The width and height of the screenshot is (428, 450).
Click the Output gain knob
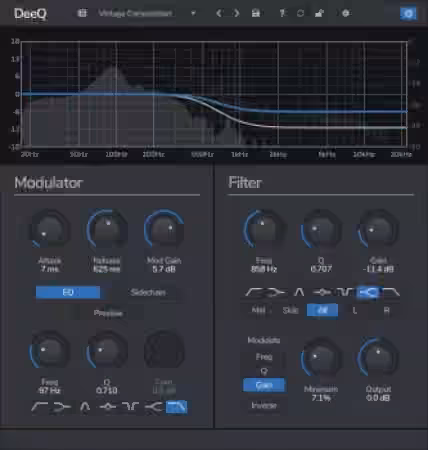(x=378, y=359)
